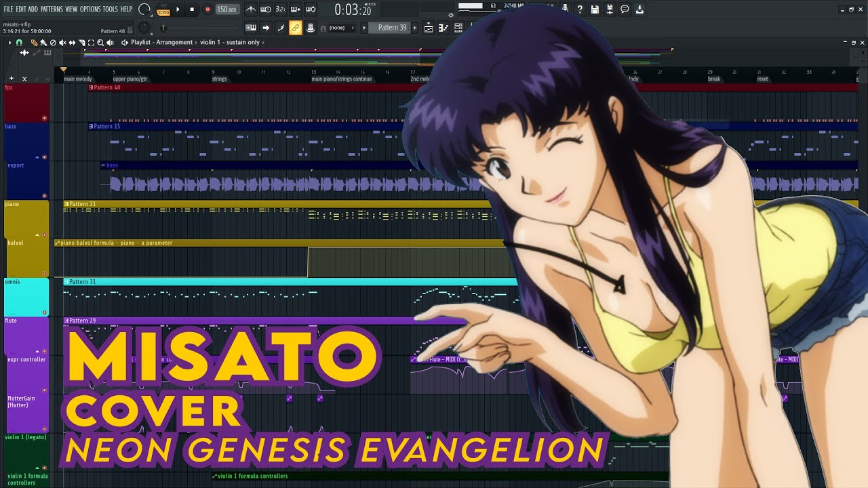
Task: Select the pencil Draw tool
Action: 35,42
